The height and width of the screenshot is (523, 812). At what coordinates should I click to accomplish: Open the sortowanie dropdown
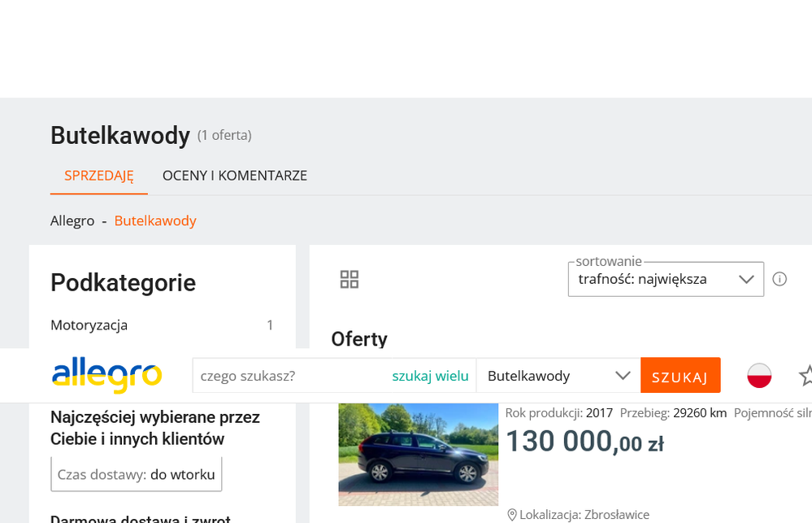click(665, 279)
